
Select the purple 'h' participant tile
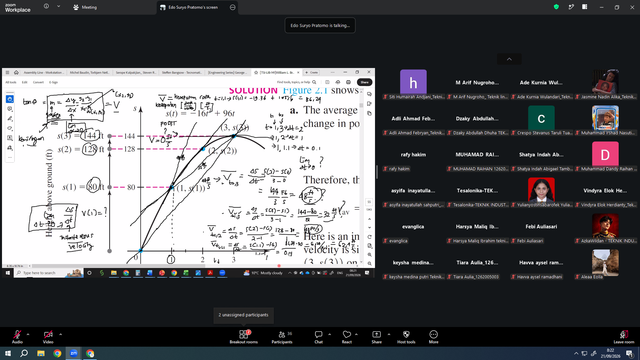click(413, 82)
